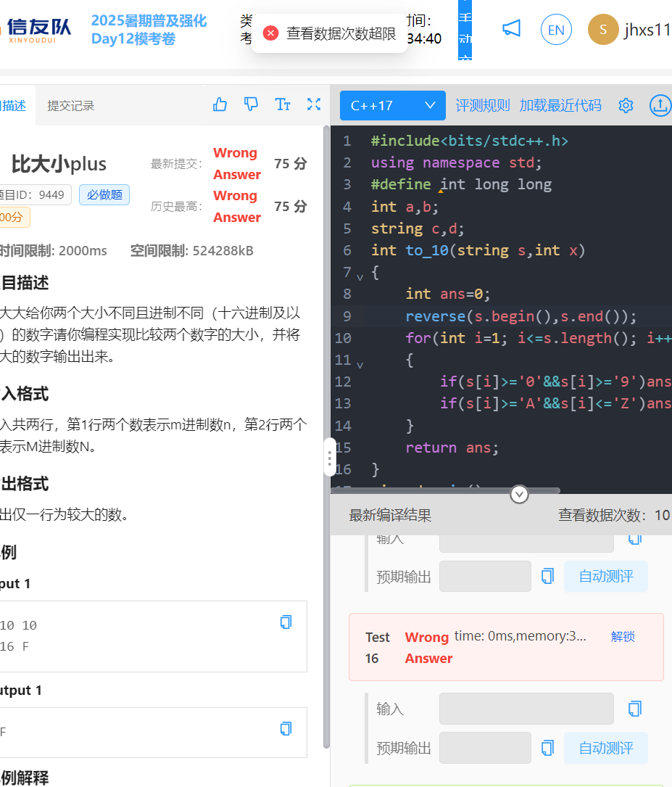The image size is (672, 787).
Task: Click the thumbs up like icon
Action: click(220, 105)
